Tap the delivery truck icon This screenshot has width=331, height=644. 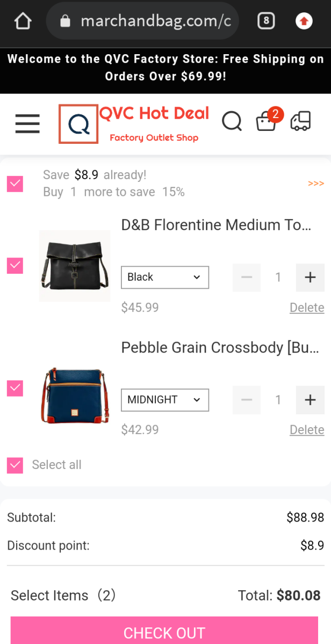pyautogui.click(x=300, y=122)
